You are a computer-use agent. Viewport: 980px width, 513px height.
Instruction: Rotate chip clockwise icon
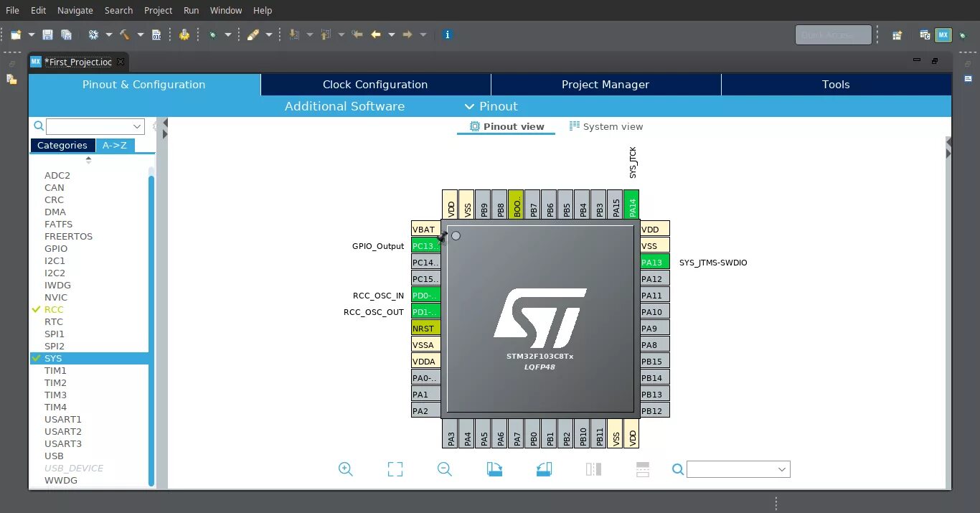pos(494,469)
